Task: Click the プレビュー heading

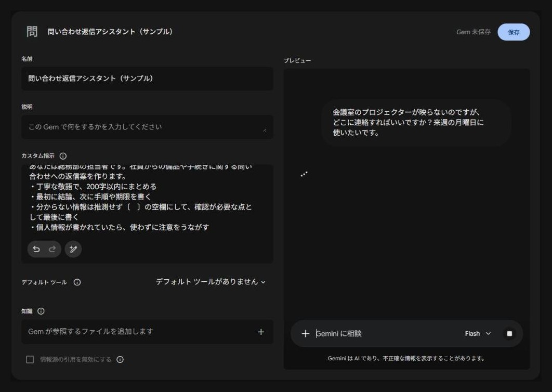Action: 297,61
